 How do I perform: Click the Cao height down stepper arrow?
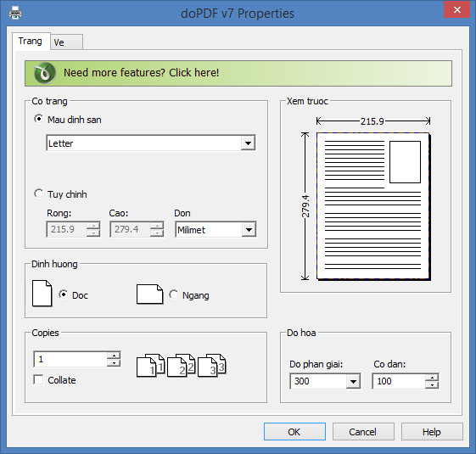[x=157, y=233]
